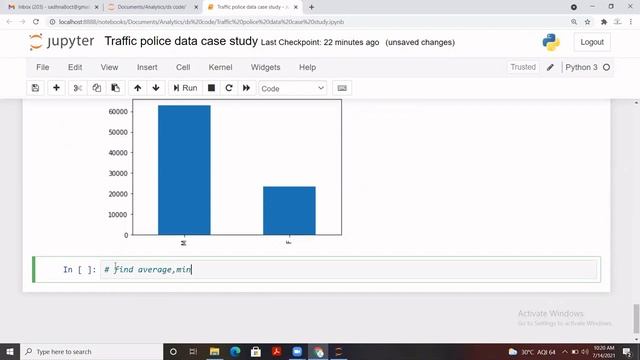The image size is (640, 360).
Task: Open the Insert menu
Action: 147,67
